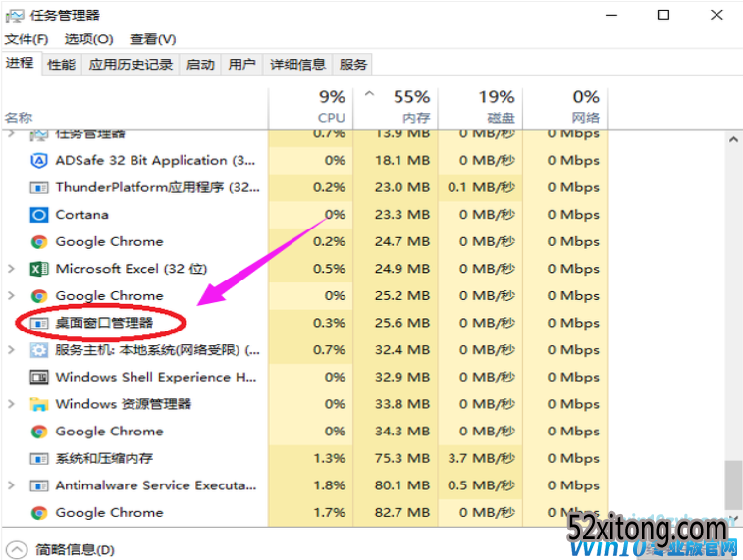Click the 80.1 MB memory value
Image resolution: width=743 pixels, height=560 pixels.
(402, 485)
